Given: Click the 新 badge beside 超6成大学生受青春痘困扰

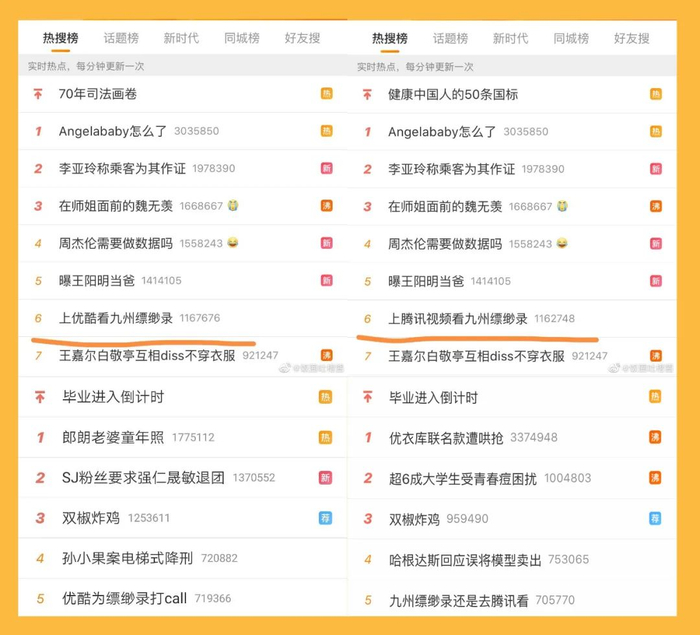Looking at the screenshot, I should 655,478.
